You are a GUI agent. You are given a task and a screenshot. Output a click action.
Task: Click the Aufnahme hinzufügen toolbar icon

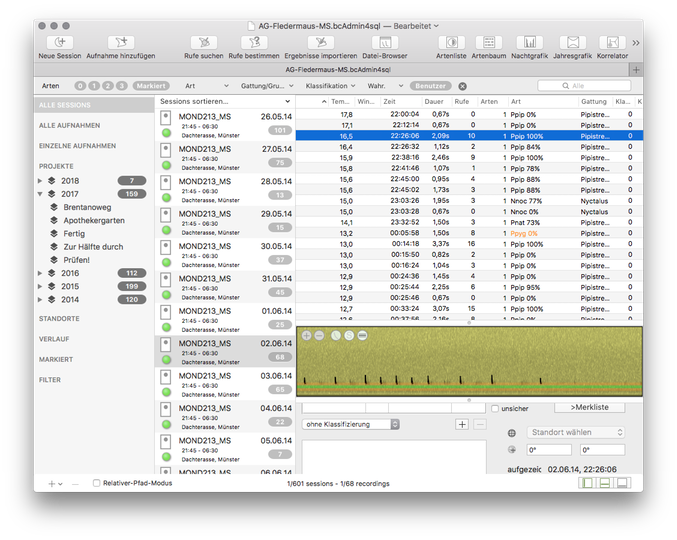click(120, 43)
